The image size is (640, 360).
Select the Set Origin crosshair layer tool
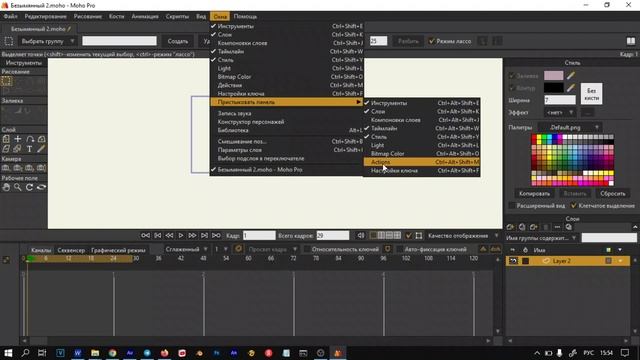(18, 140)
